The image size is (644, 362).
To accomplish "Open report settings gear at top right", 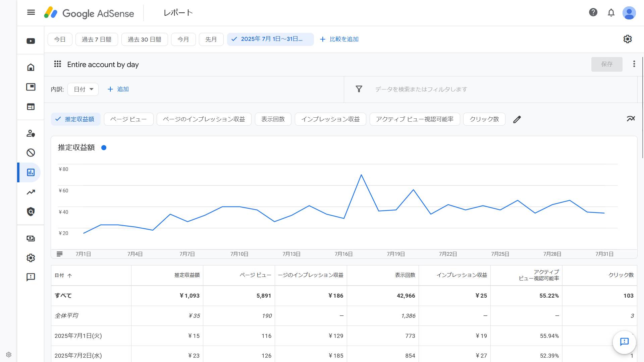I will click(x=628, y=39).
